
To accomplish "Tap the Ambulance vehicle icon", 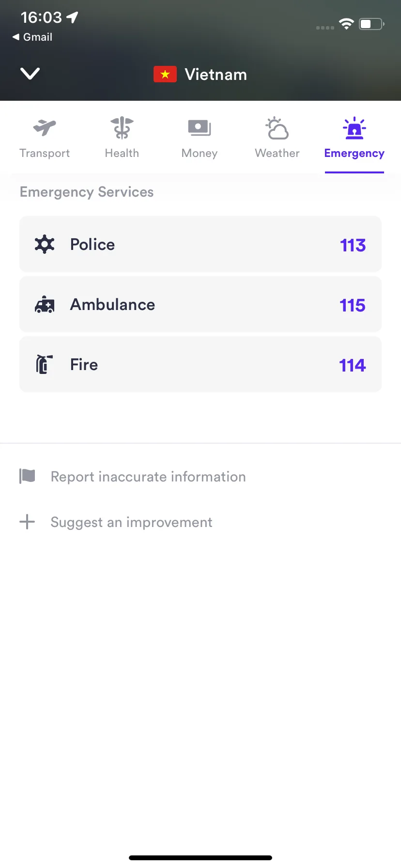I will click(45, 305).
